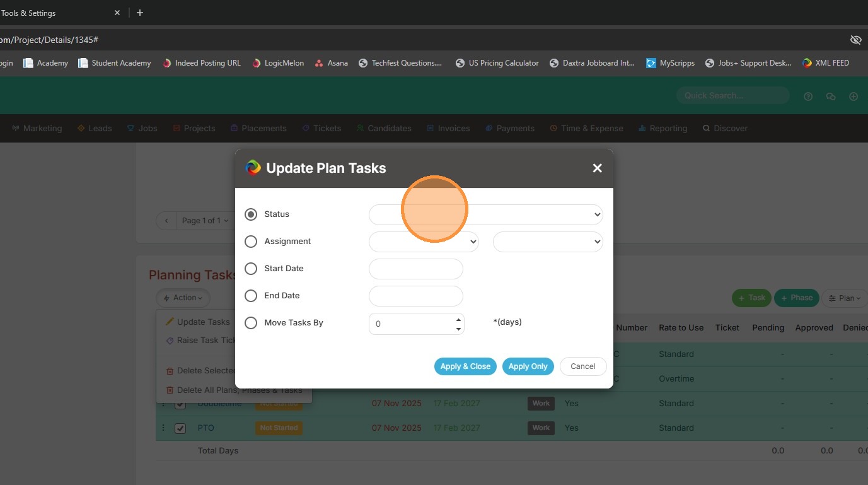Screen dimensions: 868x485
Task: Open a new browser tab
Action: tap(140, 13)
